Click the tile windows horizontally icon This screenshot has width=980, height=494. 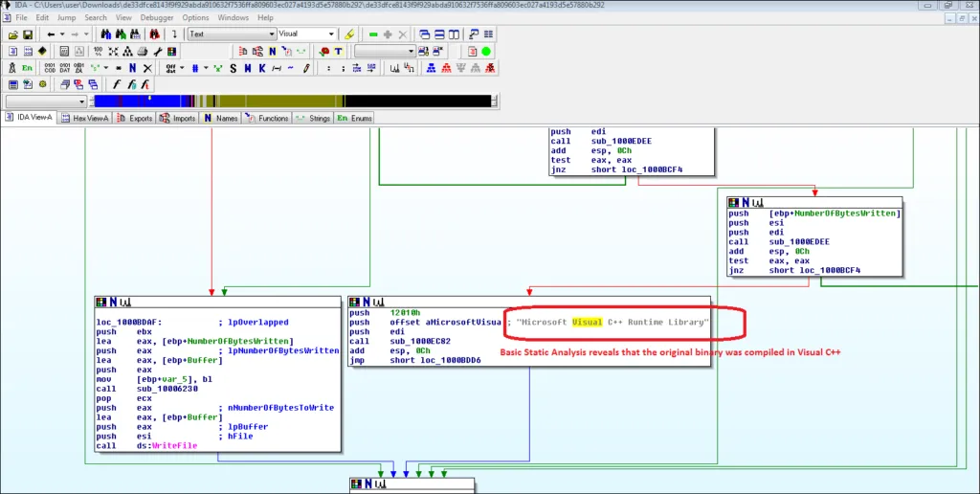click(x=439, y=34)
